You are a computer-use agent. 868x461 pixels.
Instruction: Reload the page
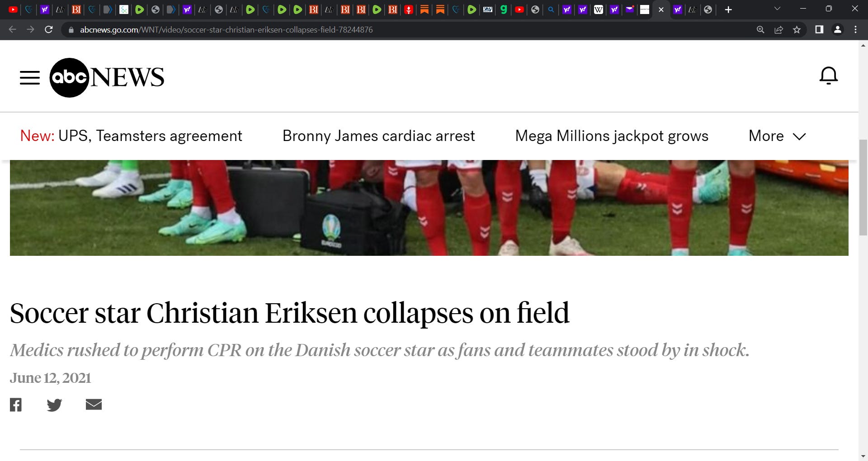(x=49, y=30)
